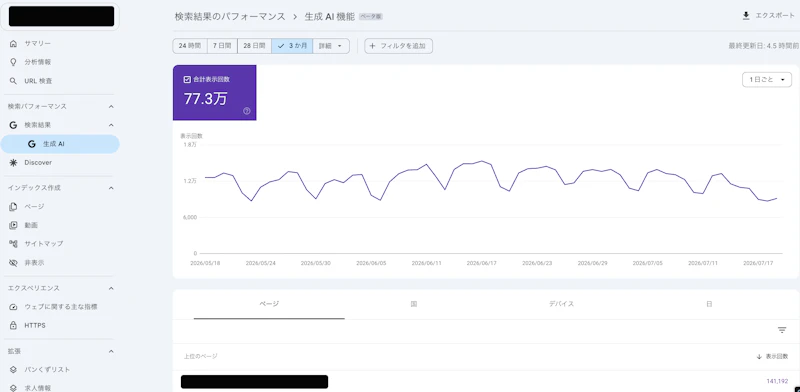Switch to the デバイス tab
This screenshot has height=392, width=800.
point(561,304)
